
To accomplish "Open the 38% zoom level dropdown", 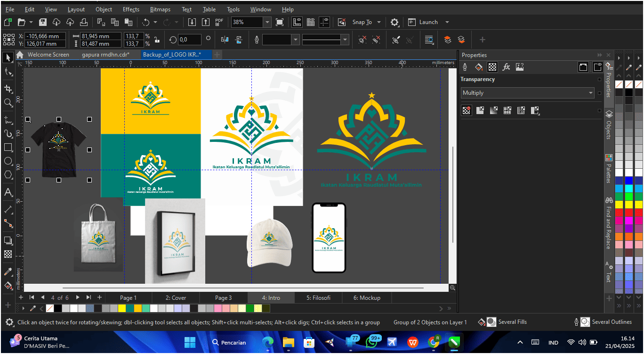I will point(266,22).
